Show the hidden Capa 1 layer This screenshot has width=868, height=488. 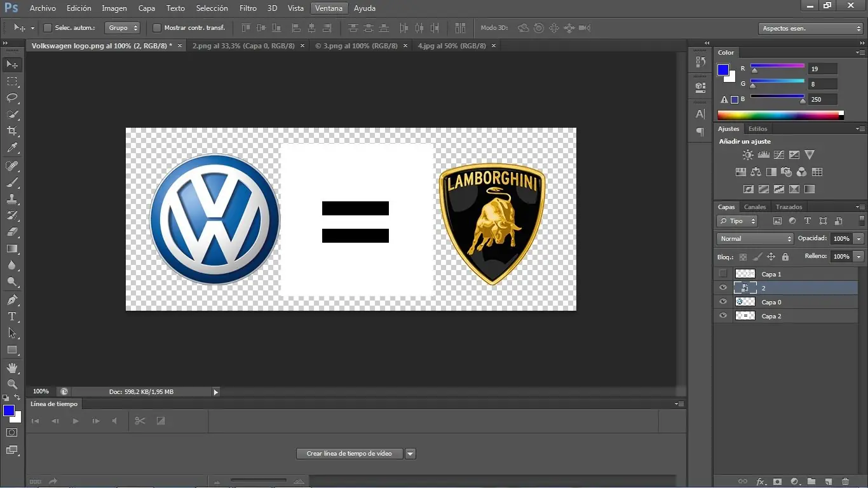[x=722, y=274]
